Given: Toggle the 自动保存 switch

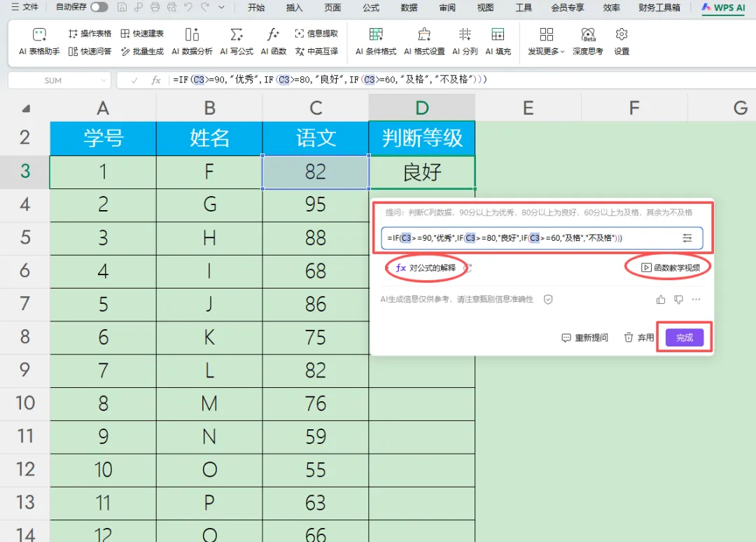Looking at the screenshot, I should 99,7.
